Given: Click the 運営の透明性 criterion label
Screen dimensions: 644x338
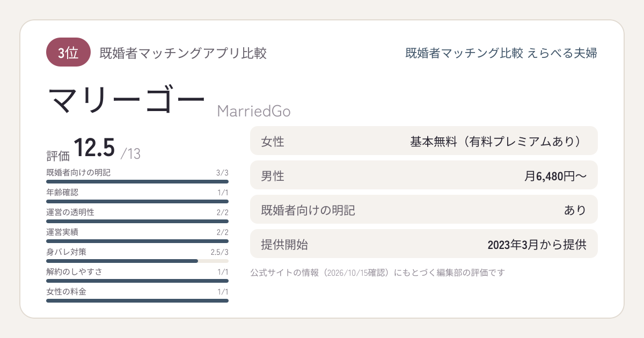Looking at the screenshot, I should coord(70,212).
